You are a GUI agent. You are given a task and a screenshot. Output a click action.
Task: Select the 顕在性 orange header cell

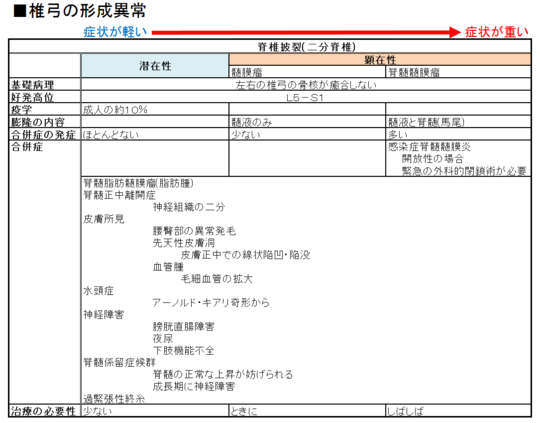coord(380,60)
